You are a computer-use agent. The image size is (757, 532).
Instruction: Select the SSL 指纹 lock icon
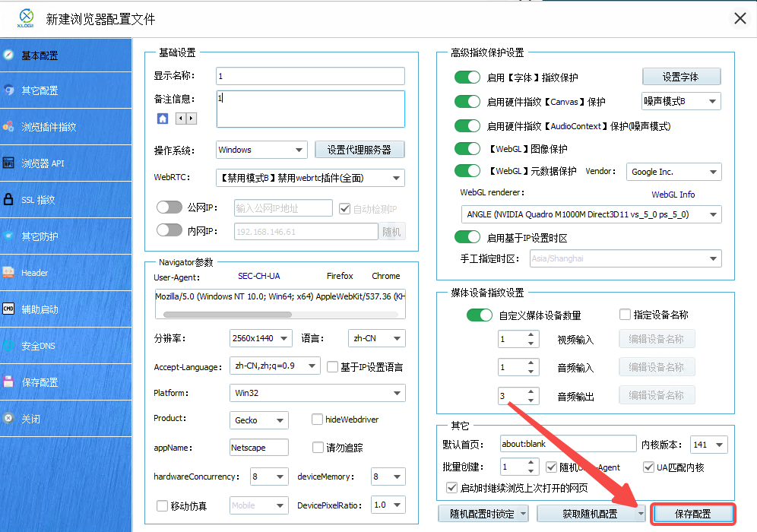(x=8, y=199)
